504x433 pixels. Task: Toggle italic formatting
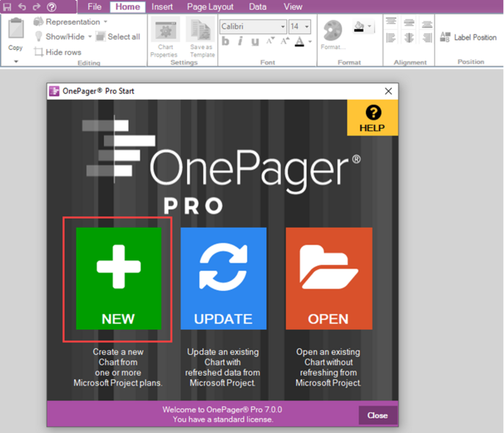pyautogui.click(x=240, y=41)
